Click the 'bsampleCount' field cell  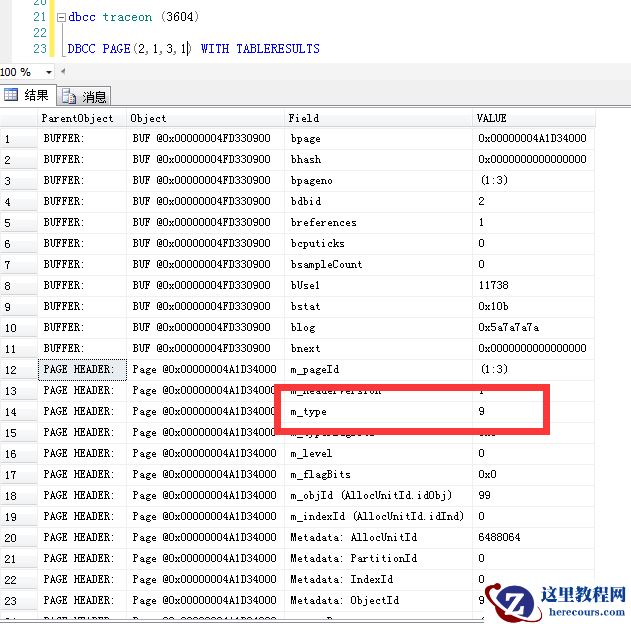point(378,264)
